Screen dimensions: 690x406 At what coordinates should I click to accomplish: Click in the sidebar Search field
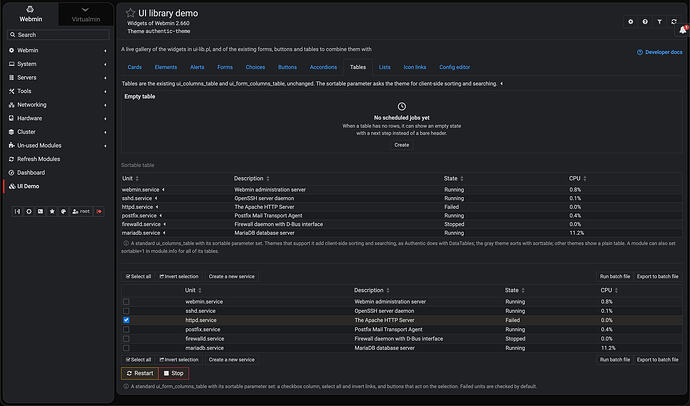(58, 35)
